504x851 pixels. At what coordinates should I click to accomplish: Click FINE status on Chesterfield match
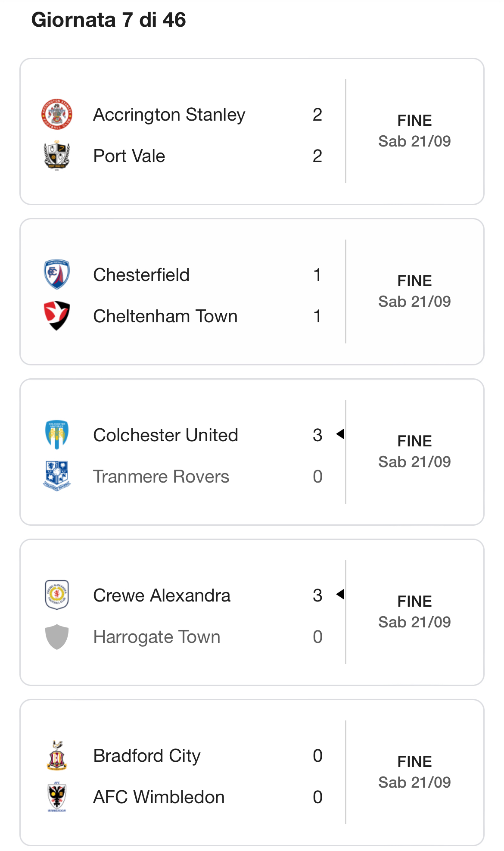click(414, 281)
